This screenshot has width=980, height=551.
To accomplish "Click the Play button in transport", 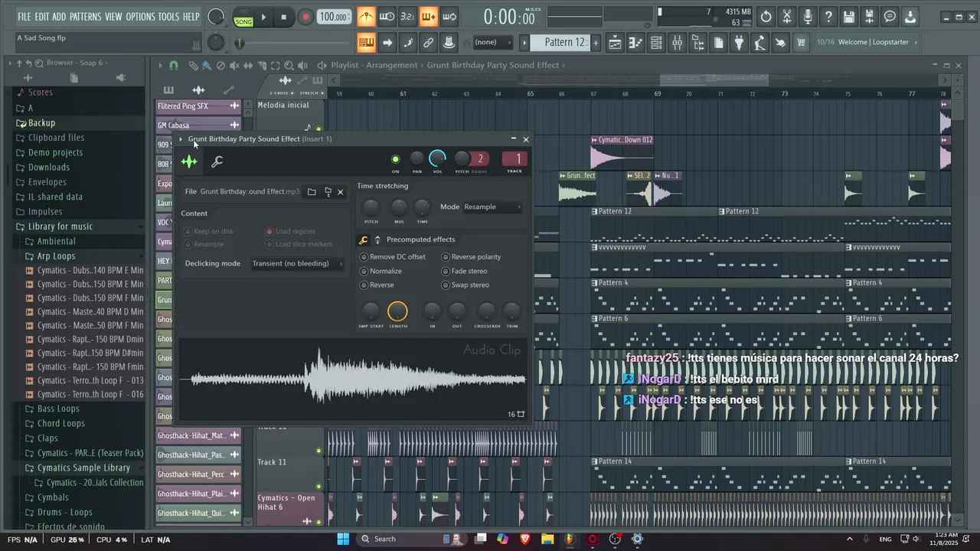I will 263,17.
